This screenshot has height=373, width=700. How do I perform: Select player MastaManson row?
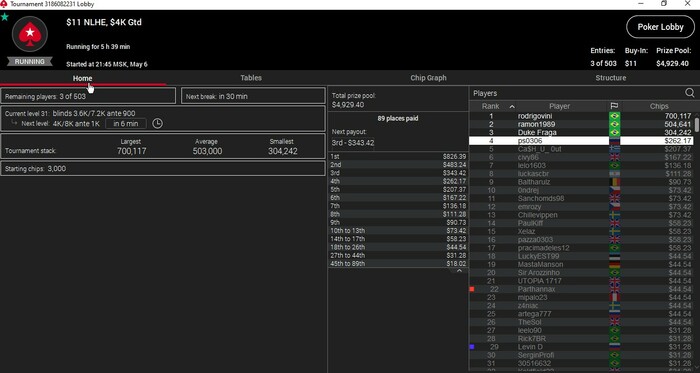coord(580,265)
